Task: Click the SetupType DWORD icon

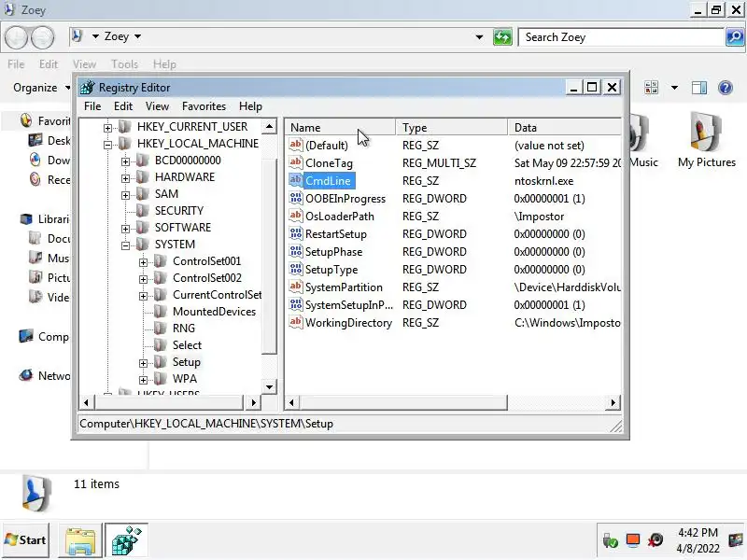Action: pyautogui.click(x=296, y=269)
